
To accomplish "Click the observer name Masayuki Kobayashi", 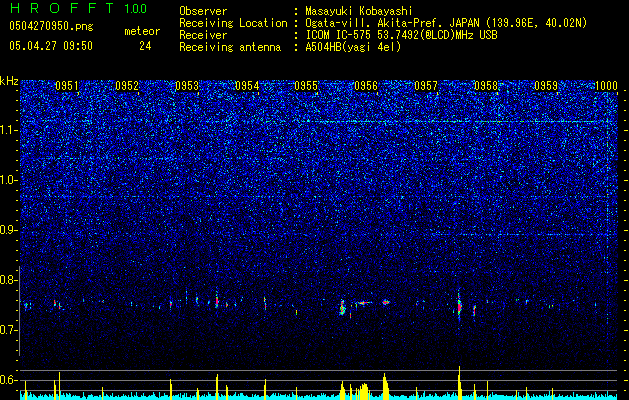I will tap(359, 11).
